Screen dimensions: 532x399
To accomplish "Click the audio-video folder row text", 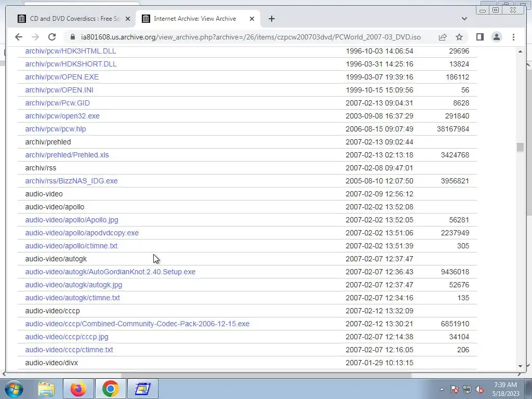I will point(44,194).
